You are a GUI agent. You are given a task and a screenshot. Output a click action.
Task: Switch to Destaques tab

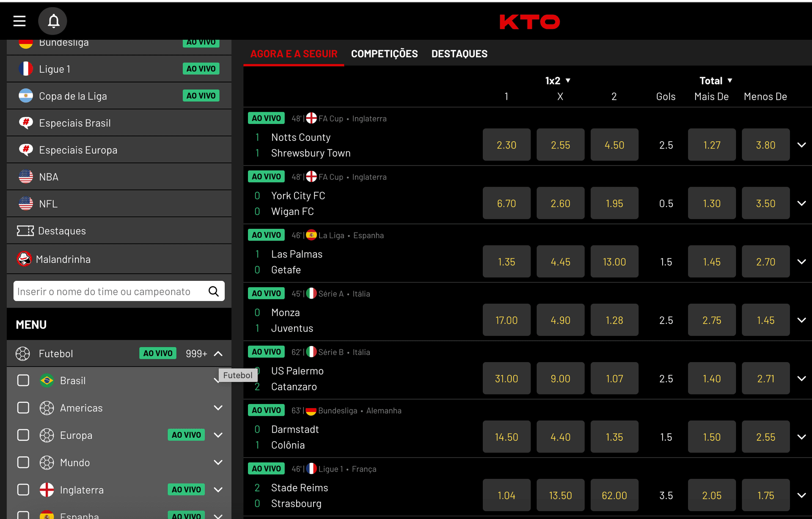point(460,54)
